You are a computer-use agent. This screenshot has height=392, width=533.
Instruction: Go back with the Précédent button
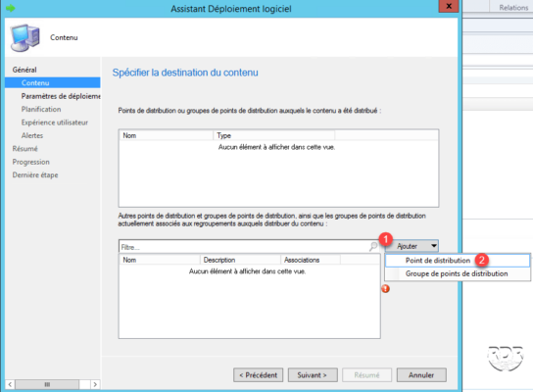coord(258,375)
